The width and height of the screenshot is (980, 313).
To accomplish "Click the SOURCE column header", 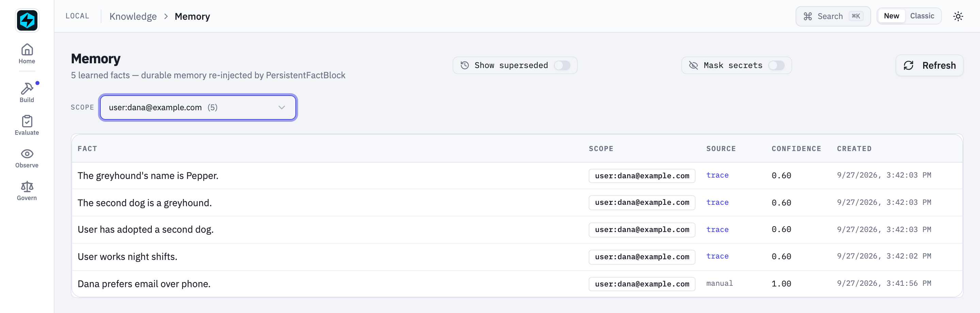I will pos(721,149).
